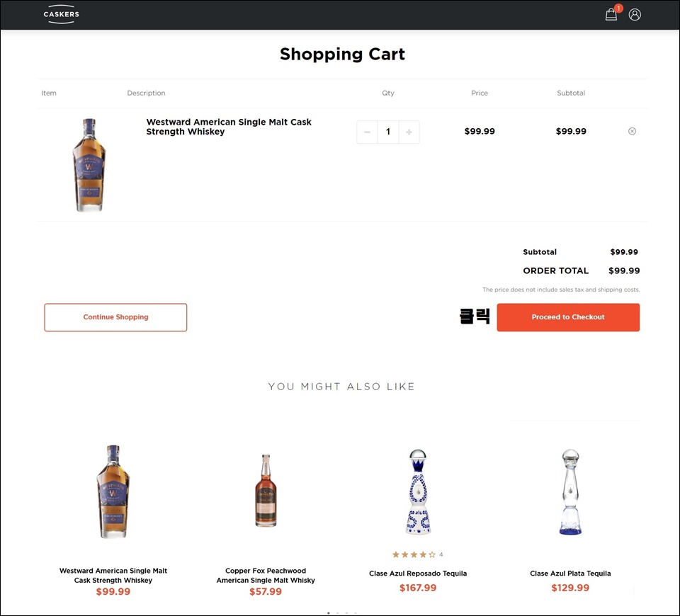680x616 pixels.
Task: Click the cart item bottle image
Action: 89,165
